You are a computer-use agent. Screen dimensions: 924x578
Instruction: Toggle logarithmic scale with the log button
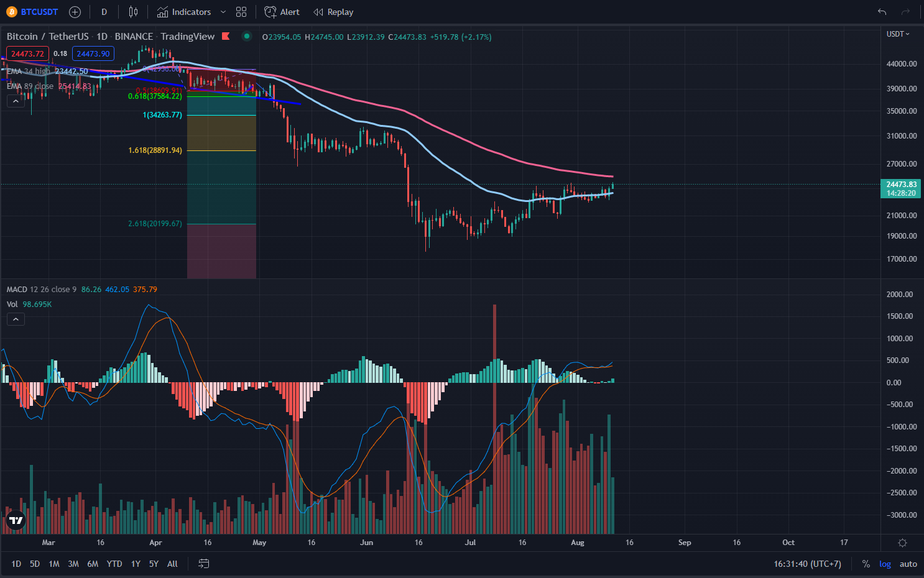pyautogui.click(x=885, y=564)
